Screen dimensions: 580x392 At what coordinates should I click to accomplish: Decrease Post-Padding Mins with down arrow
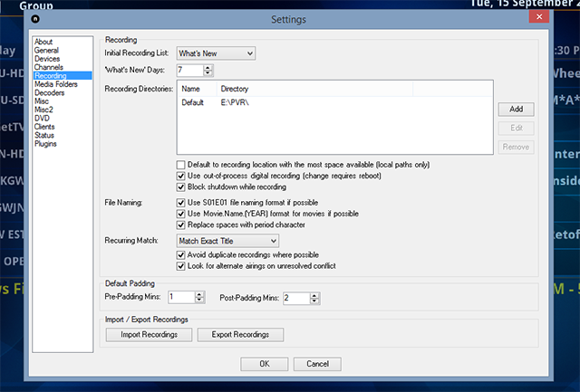pos(314,301)
